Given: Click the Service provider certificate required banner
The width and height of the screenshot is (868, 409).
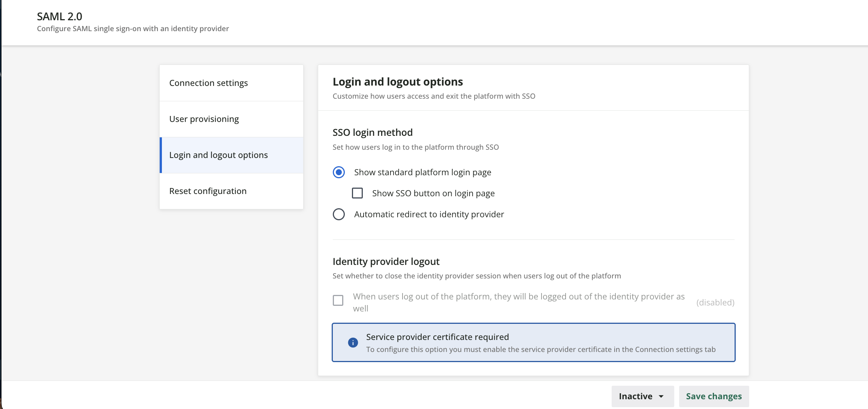Looking at the screenshot, I should click(x=533, y=343).
